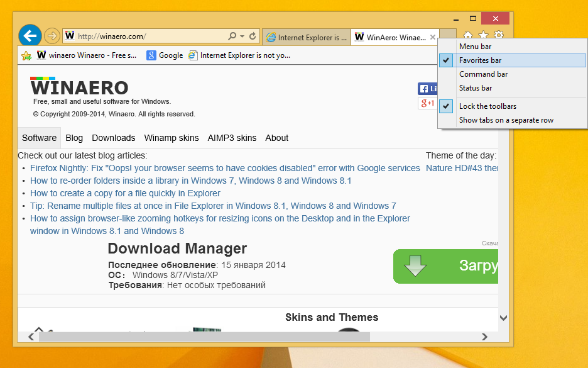This screenshot has height=368, width=588.
Task: Toggle Lock the toolbars option
Action: click(x=487, y=106)
